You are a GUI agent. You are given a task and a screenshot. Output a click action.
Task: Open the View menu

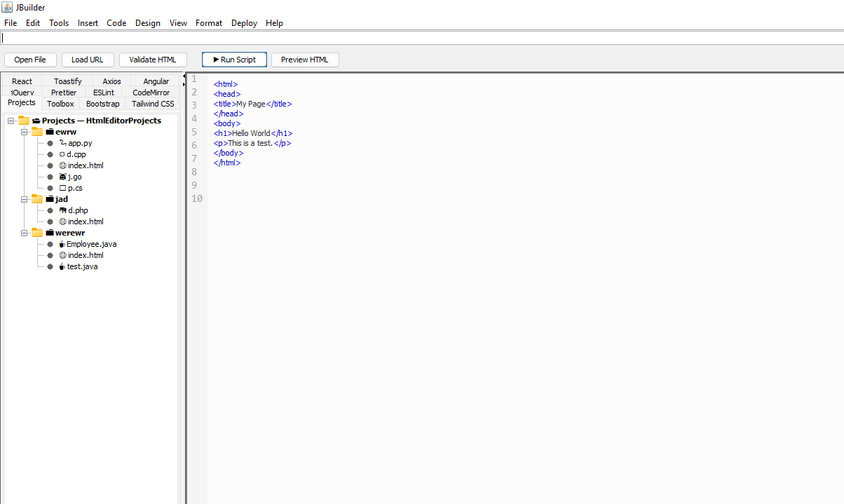coord(178,23)
